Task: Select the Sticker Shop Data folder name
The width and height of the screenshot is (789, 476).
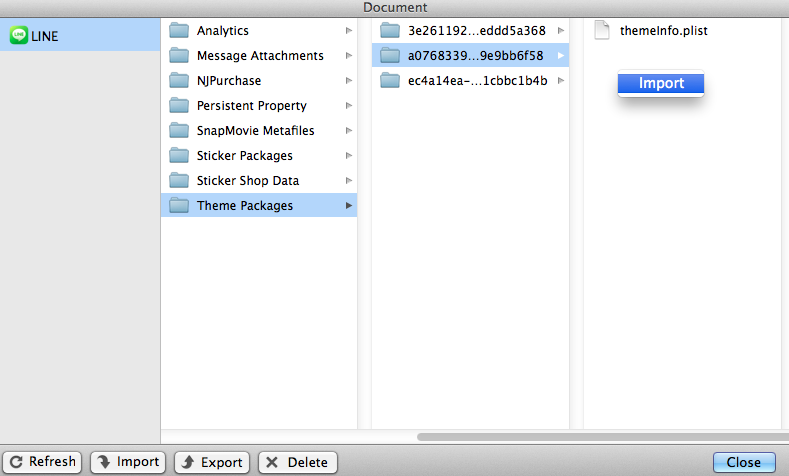Action: [248, 181]
